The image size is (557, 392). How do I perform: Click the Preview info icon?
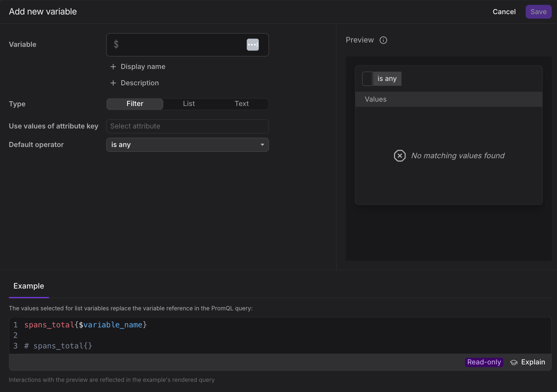point(383,40)
